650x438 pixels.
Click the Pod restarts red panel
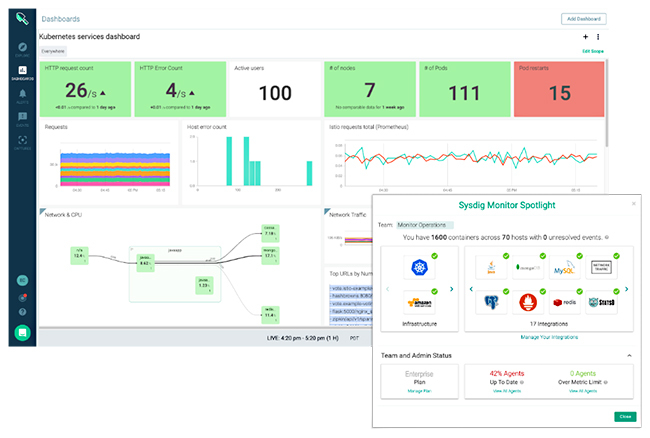559,88
